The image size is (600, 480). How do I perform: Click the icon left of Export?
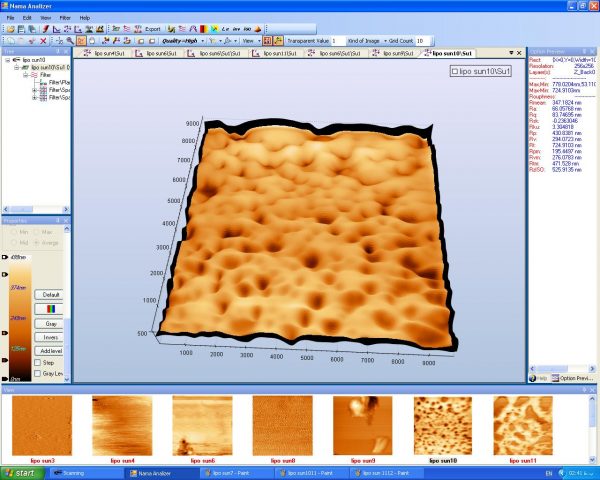pos(138,29)
